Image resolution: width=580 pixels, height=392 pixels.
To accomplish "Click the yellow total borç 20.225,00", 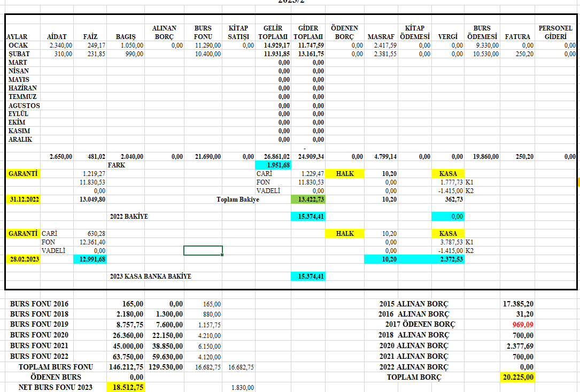I will click(517, 377).
